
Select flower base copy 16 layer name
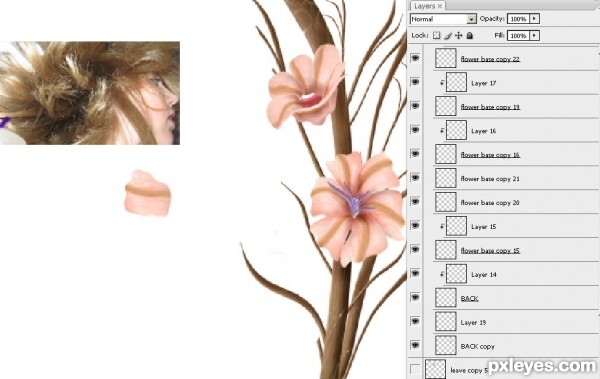[490, 155]
